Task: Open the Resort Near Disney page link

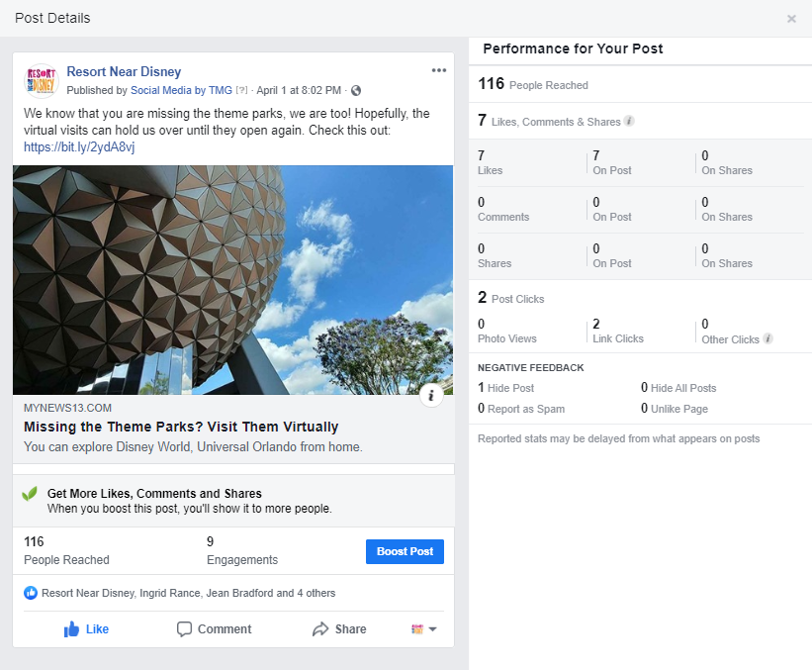Action: point(124,71)
